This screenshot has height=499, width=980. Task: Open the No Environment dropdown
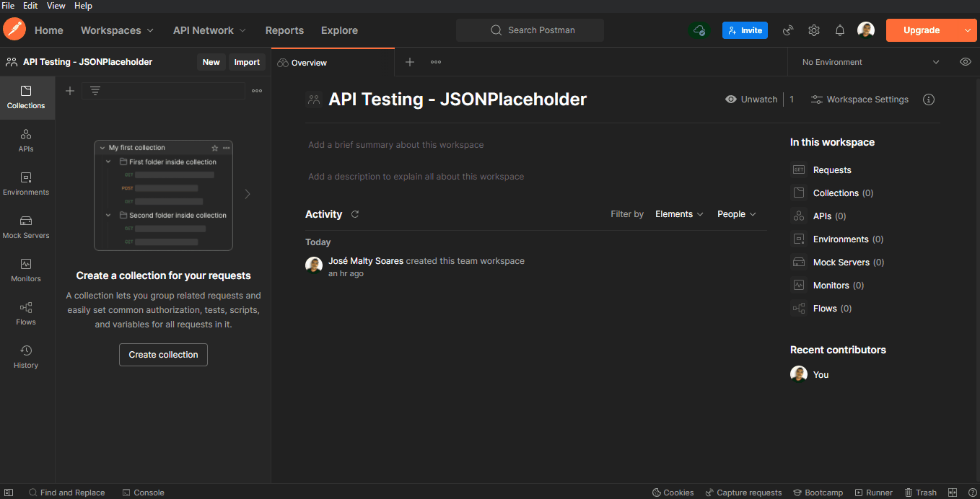click(x=870, y=62)
